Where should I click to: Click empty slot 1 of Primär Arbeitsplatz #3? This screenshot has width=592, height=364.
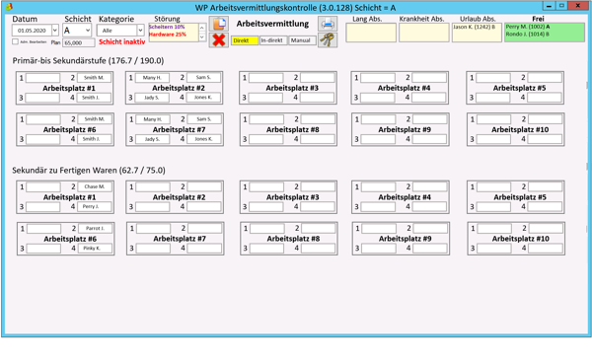point(265,78)
